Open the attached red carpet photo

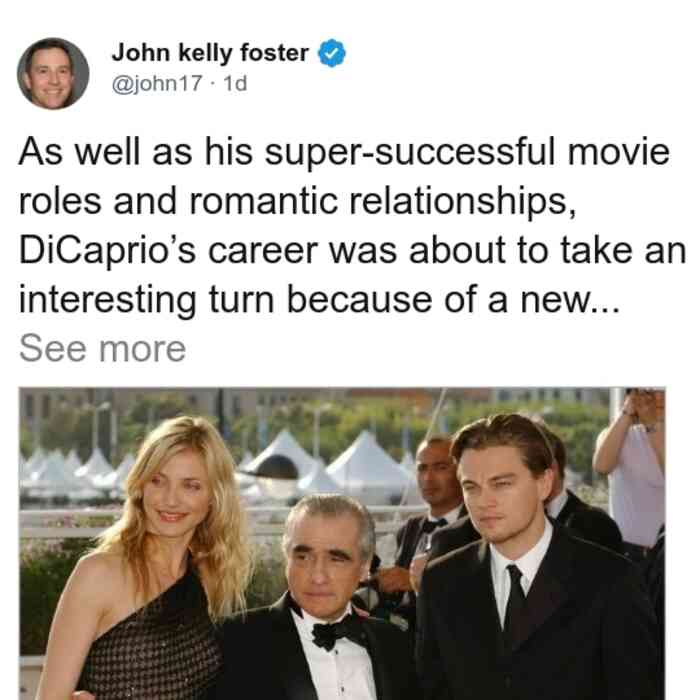342,544
